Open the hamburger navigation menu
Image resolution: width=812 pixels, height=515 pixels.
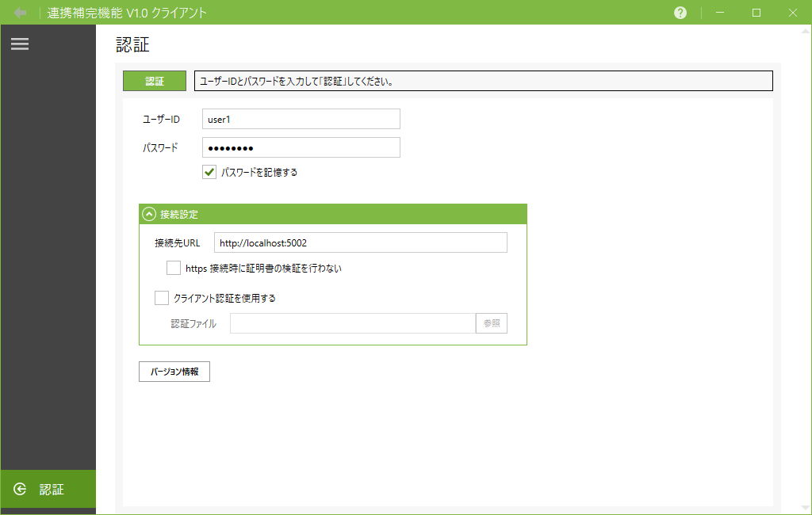click(x=20, y=44)
